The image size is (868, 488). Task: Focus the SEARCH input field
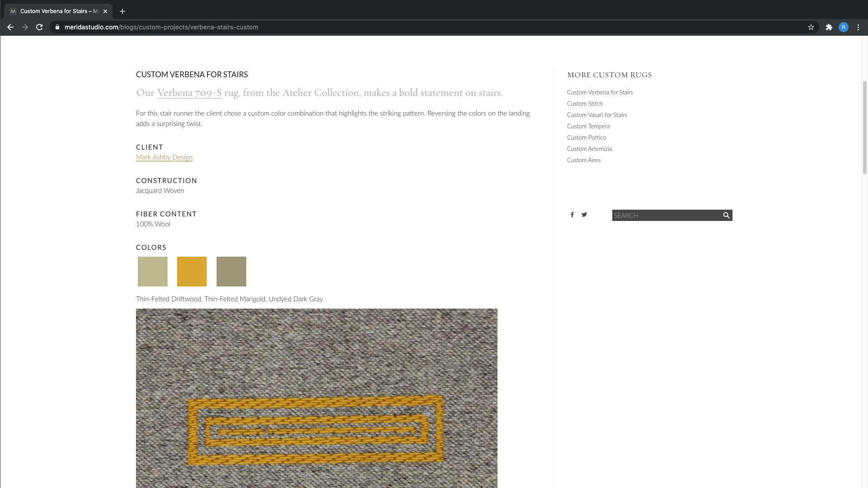click(x=666, y=215)
